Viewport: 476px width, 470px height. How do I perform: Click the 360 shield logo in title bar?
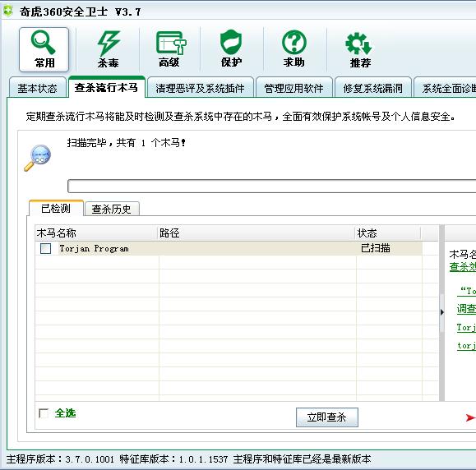point(8,12)
